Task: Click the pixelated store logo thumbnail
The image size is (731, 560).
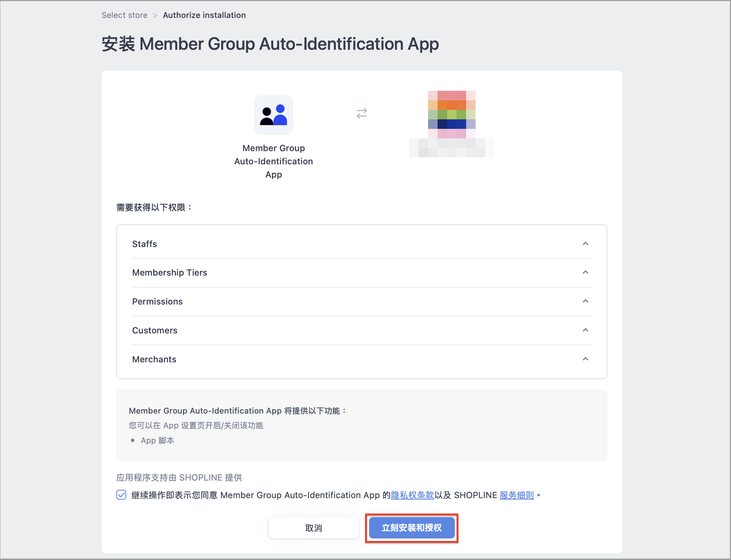Action: pyautogui.click(x=452, y=115)
